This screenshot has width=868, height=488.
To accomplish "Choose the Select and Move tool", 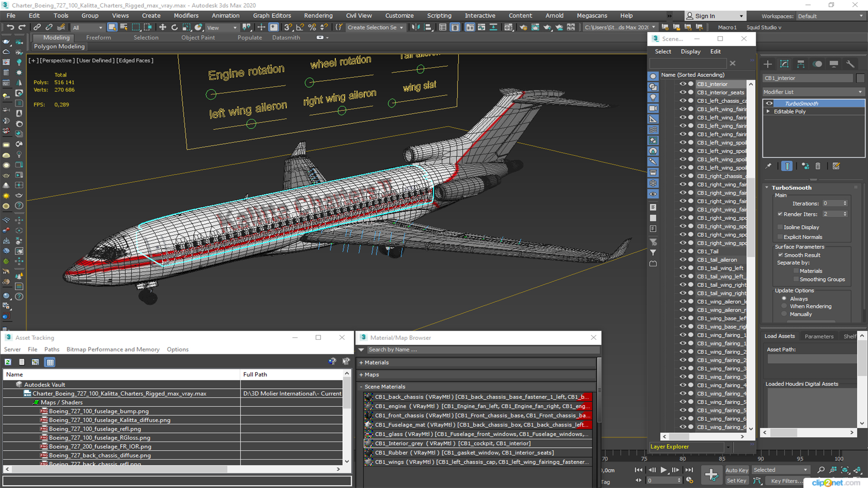I will coord(163,28).
